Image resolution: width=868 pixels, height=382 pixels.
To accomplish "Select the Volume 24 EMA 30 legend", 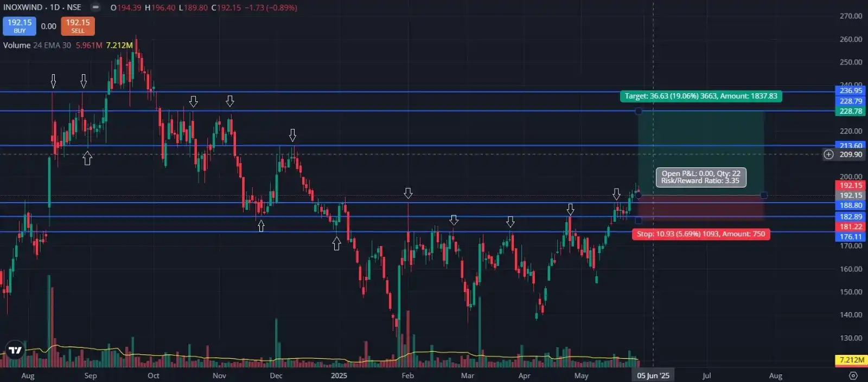I will click(x=37, y=45).
